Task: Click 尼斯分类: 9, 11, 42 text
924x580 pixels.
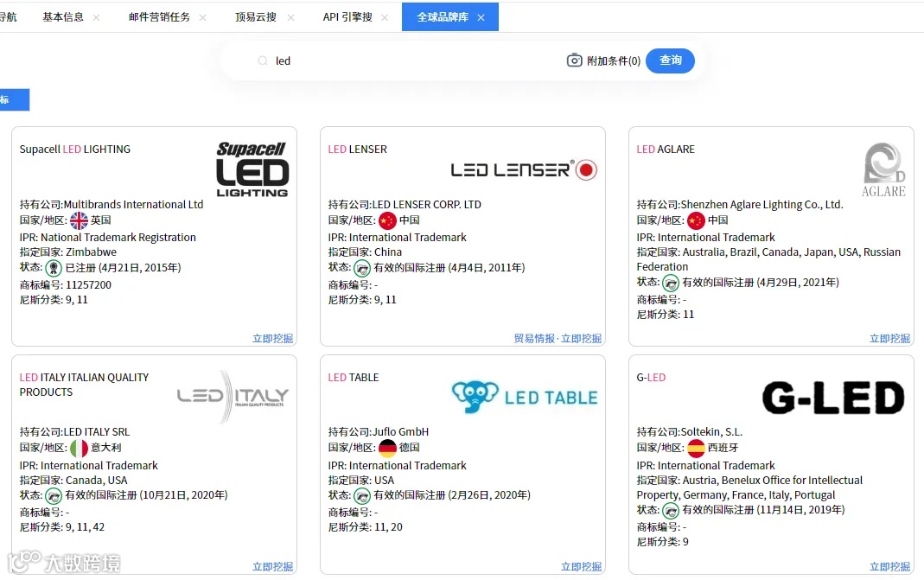Action: click(62, 527)
